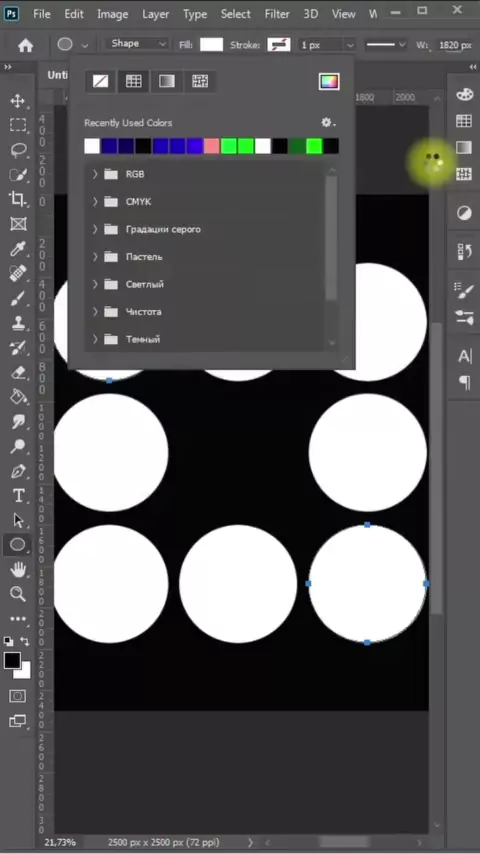This screenshot has height=854, width=480.
Task: Open the Filter menu
Action: (x=277, y=14)
